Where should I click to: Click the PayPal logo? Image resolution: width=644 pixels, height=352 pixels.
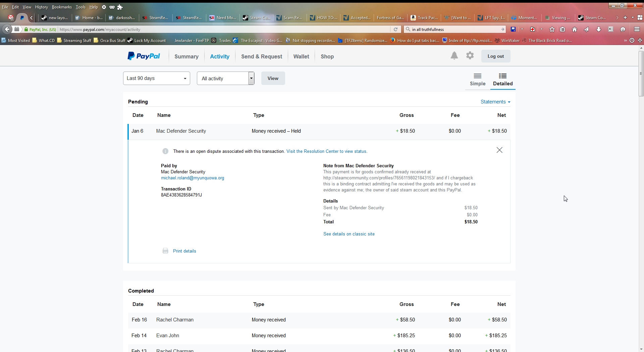pos(144,56)
